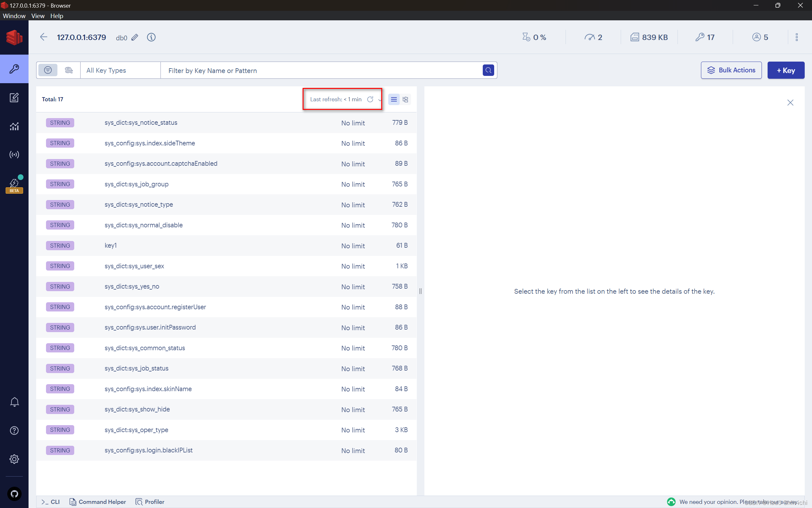Select key sys_dict:sys_notice_status
The width and height of the screenshot is (812, 508).
tap(226, 123)
